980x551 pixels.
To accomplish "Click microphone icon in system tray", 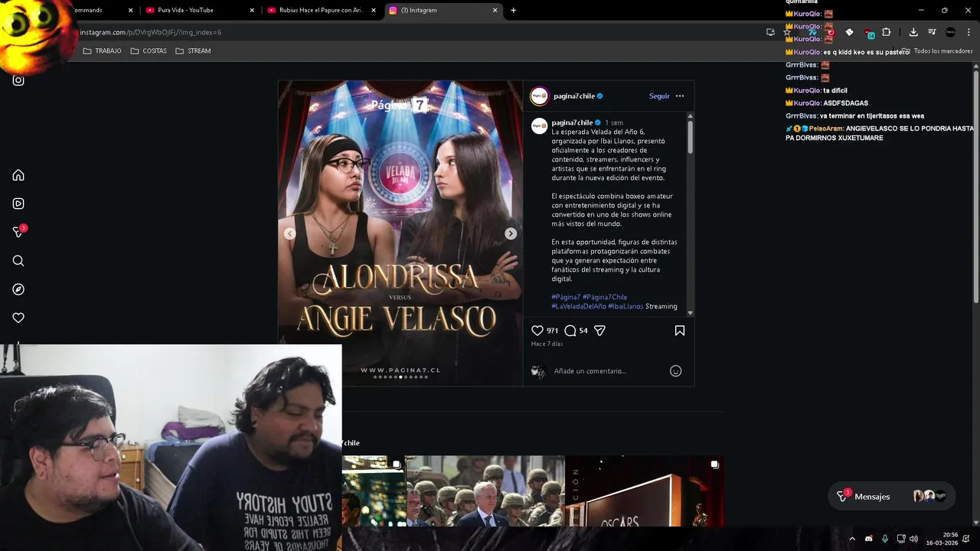I will coord(885,539).
